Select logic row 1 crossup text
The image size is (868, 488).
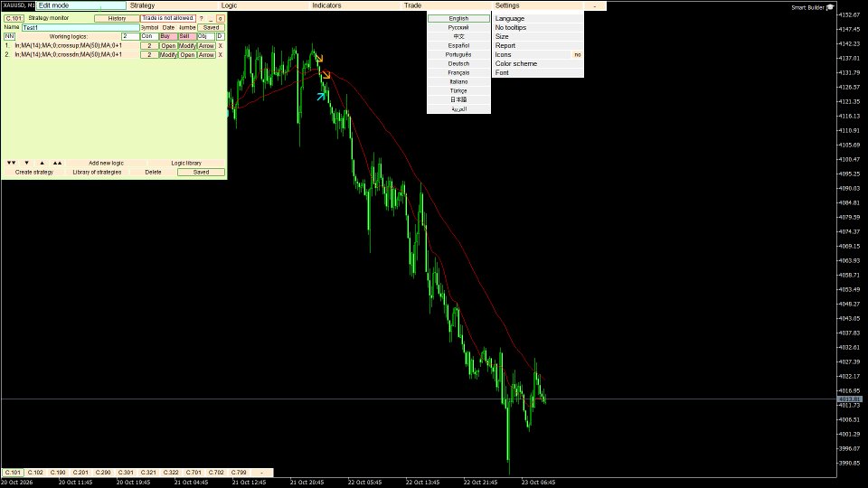point(68,46)
